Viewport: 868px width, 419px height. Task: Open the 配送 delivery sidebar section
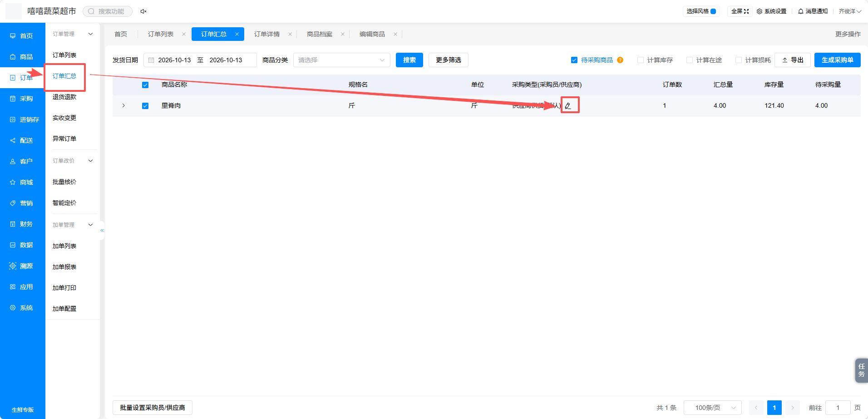coord(22,140)
